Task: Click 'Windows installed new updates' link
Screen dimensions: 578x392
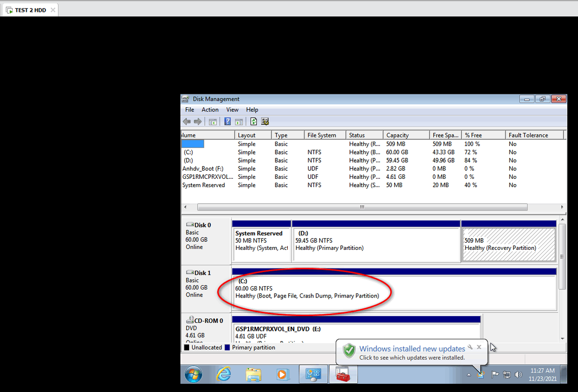Action: 412,348
